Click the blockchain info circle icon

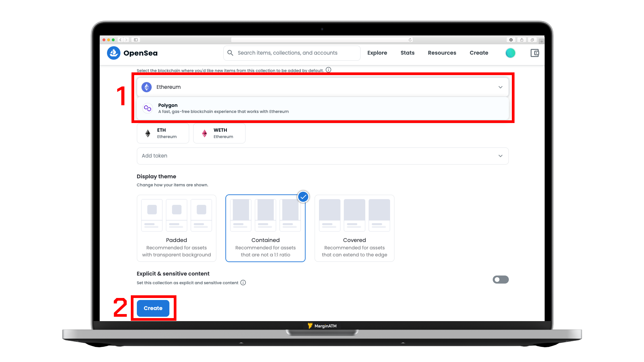coord(328,70)
